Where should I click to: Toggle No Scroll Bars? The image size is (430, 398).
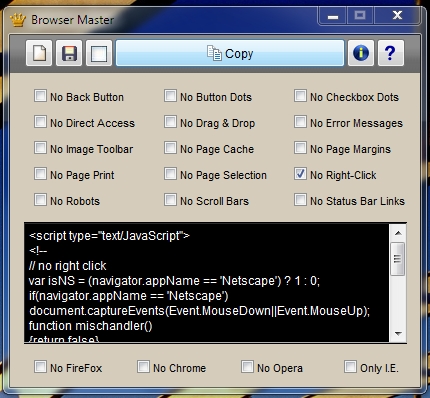pyautogui.click(x=170, y=200)
